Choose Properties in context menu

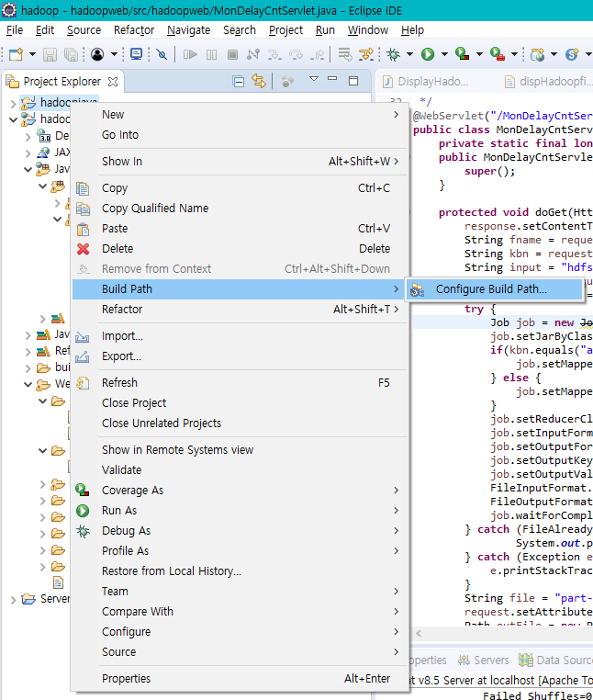click(x=240, y=679)
